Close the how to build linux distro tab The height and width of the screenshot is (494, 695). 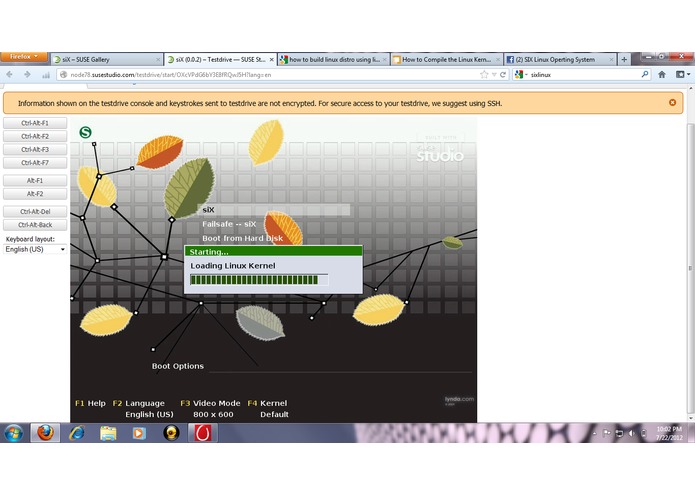(x=384, y=59)
